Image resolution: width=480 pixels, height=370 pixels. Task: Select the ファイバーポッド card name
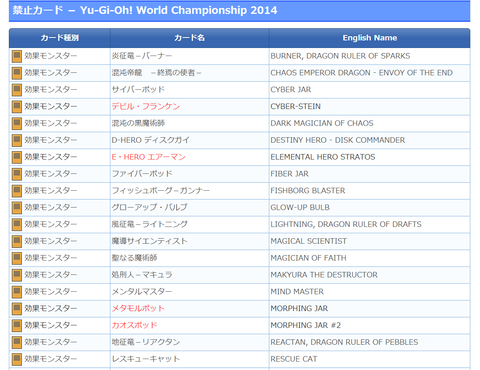(x=142, y=174)
